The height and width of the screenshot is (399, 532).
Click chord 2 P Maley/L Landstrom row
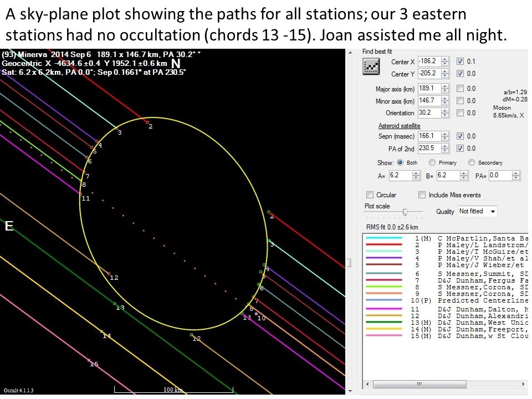(447, 245)
